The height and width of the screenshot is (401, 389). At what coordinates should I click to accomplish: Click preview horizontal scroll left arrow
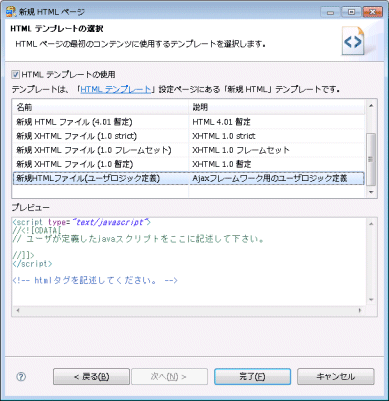(17, 310)
